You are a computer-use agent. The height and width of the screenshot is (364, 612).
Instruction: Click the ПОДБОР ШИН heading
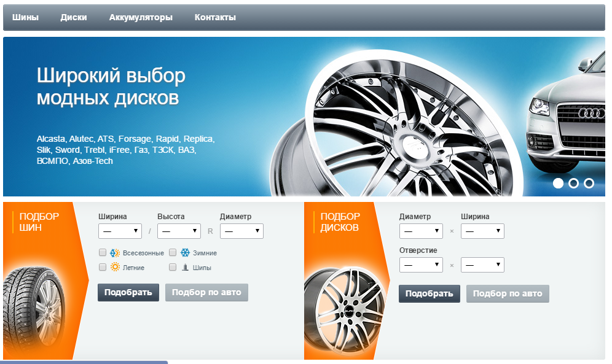pos(39,222)
